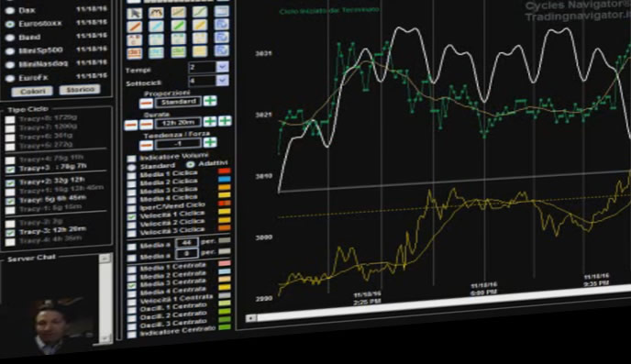631x364 pixels.
Task: Click the Proporzioni value field Standard
Action: (178, 102)
